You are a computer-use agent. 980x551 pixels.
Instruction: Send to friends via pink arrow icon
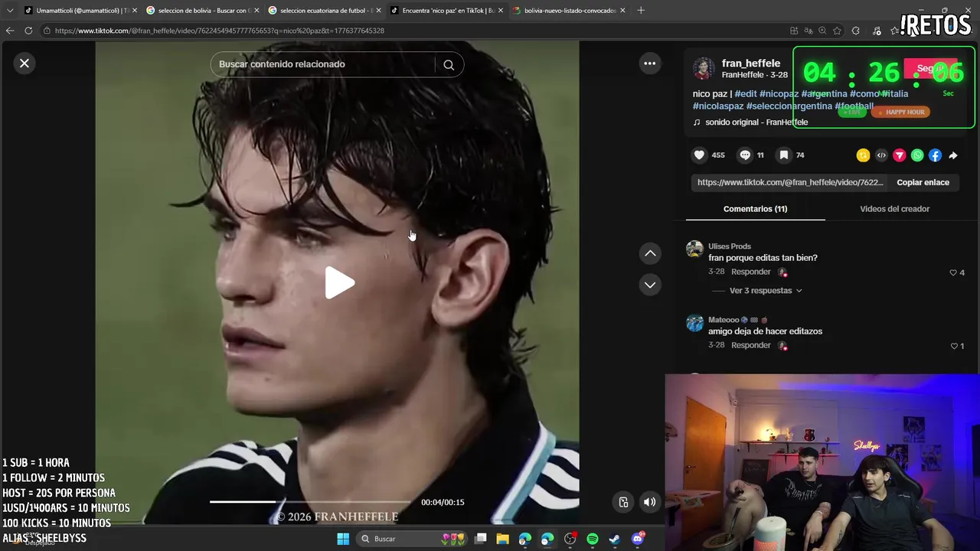900,155
